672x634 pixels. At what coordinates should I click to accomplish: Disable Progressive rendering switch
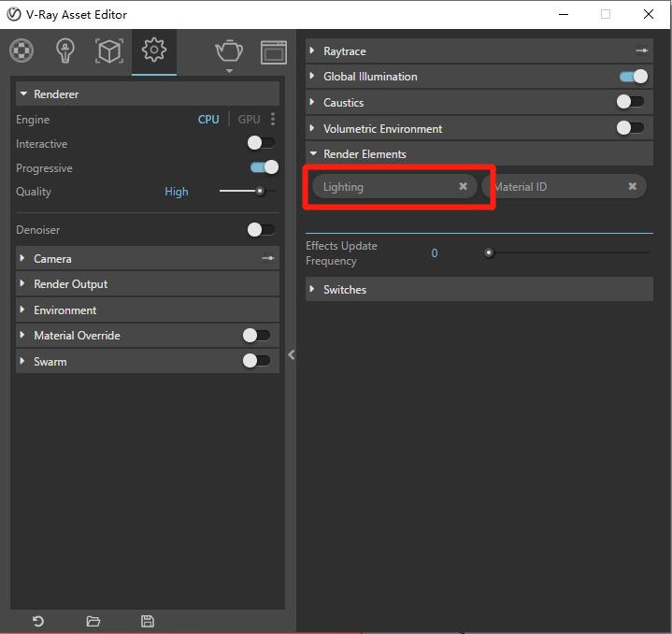coord(264,167)
